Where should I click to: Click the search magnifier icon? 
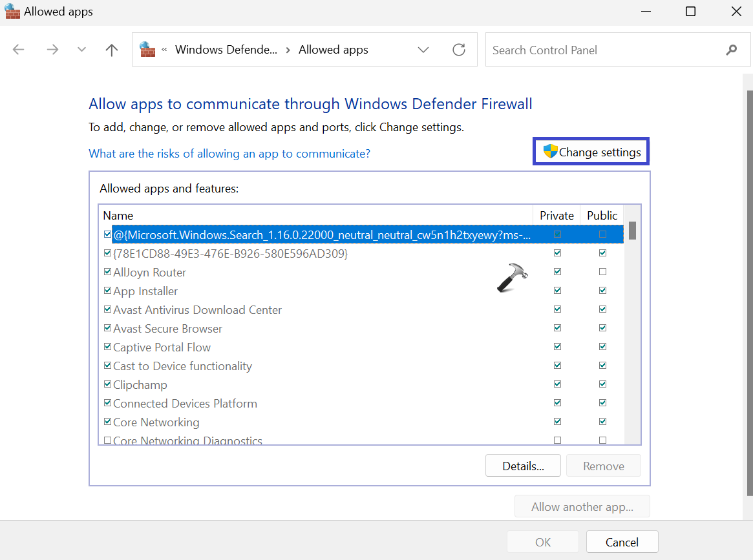click(x=731, y=50)
